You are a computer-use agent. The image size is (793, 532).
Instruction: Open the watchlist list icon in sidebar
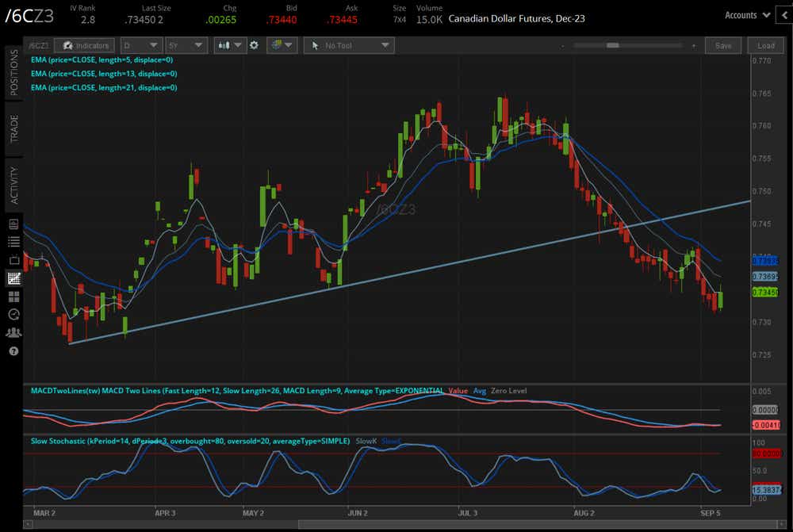[x=13, y=241]
